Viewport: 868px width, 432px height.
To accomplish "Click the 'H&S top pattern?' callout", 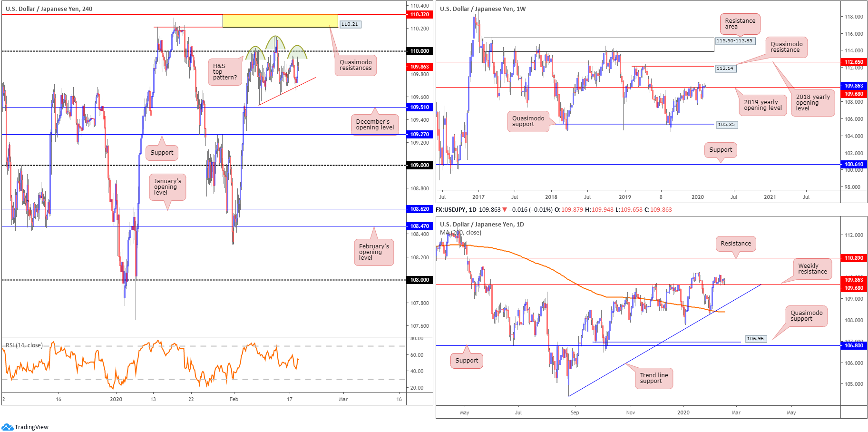I will pos(225,72).
